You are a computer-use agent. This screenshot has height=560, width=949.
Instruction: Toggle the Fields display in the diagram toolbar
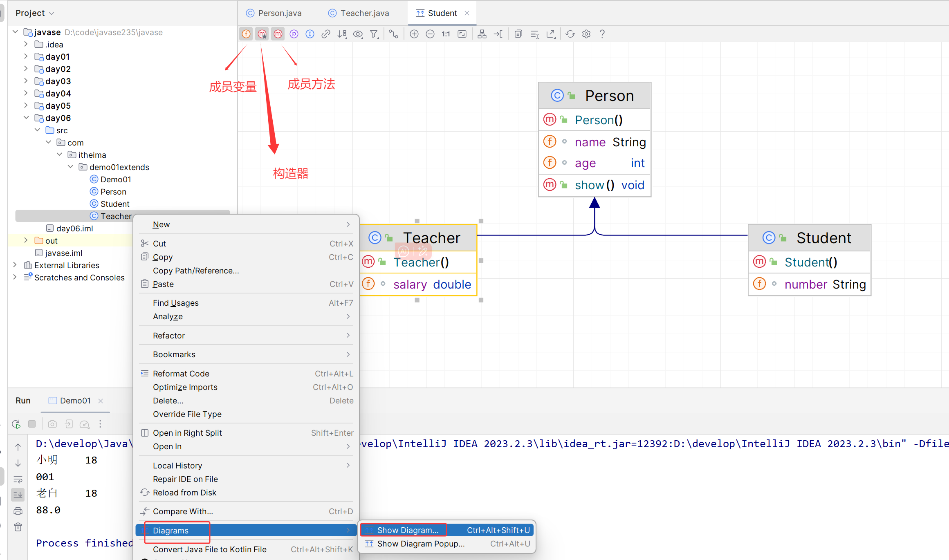click(246, 34)
